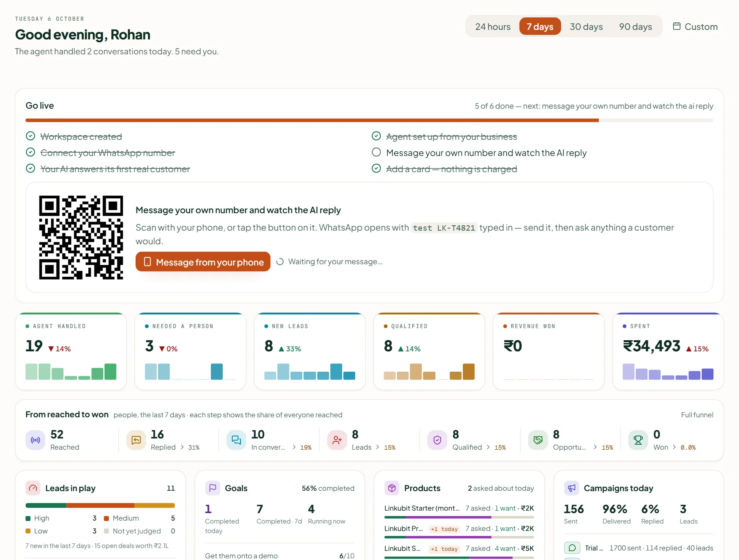Click the Campaigns today megaphone icon
The width and height of the screenshot is (739, 560).
point(571,488)
